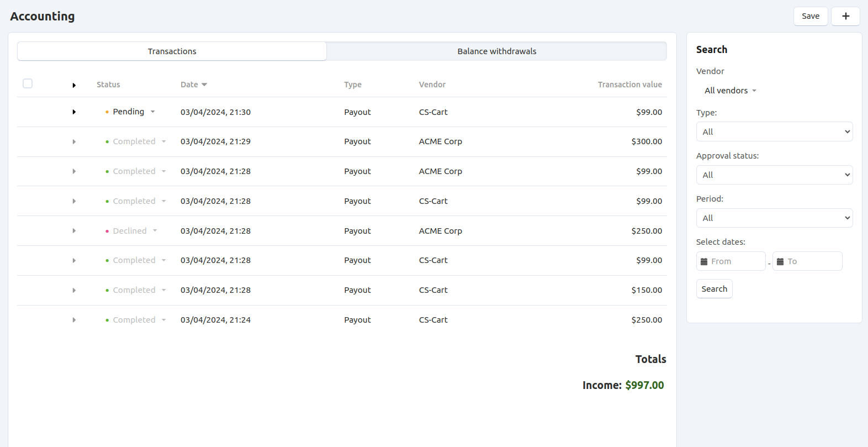Click the Type column header
Screen dimensions: 868x447
tap(353, 85)
